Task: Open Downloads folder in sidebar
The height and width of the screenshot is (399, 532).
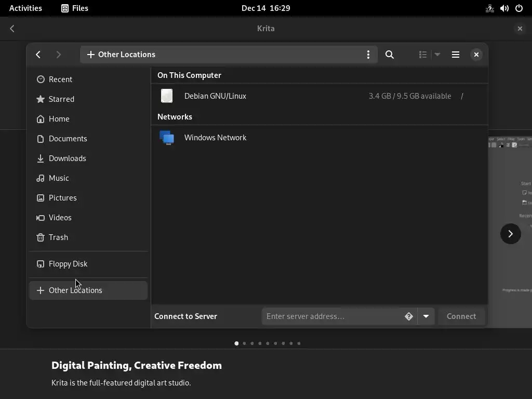Action: tap(88, 158)
